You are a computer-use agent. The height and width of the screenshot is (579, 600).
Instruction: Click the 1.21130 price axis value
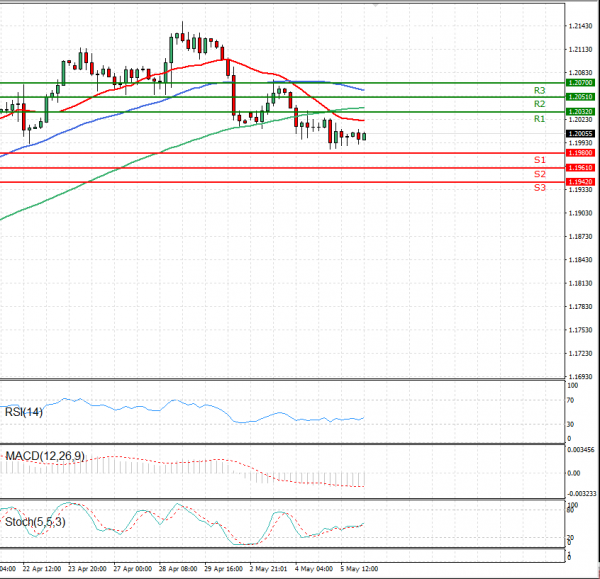click(x=580, y=49)
